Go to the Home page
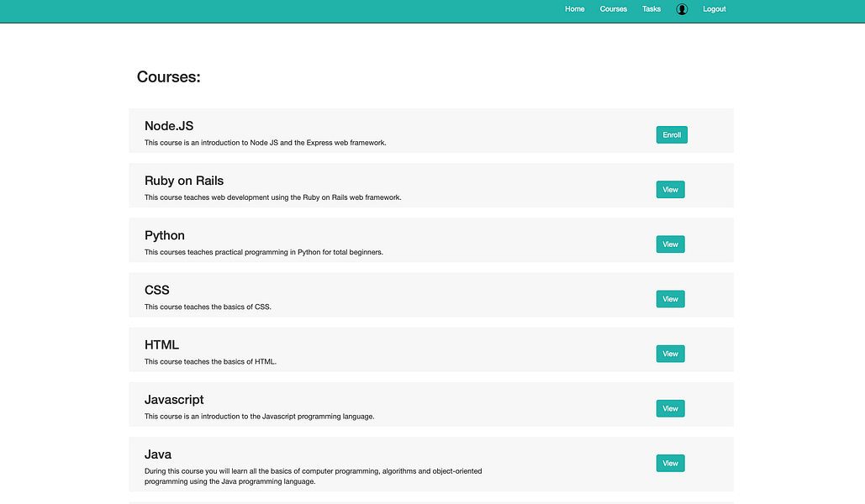Viewport: 865px width, 504px height. click(x=574, y=9)
